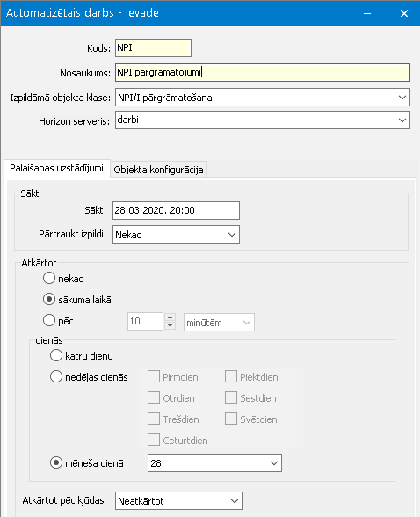This screenshot has width=420, height=517.
Task: Close the Automatizētais darbs dialog
Action: [404, 13]
